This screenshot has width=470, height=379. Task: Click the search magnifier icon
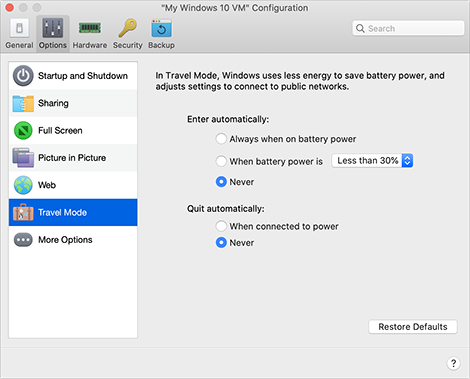pos(360,28)
